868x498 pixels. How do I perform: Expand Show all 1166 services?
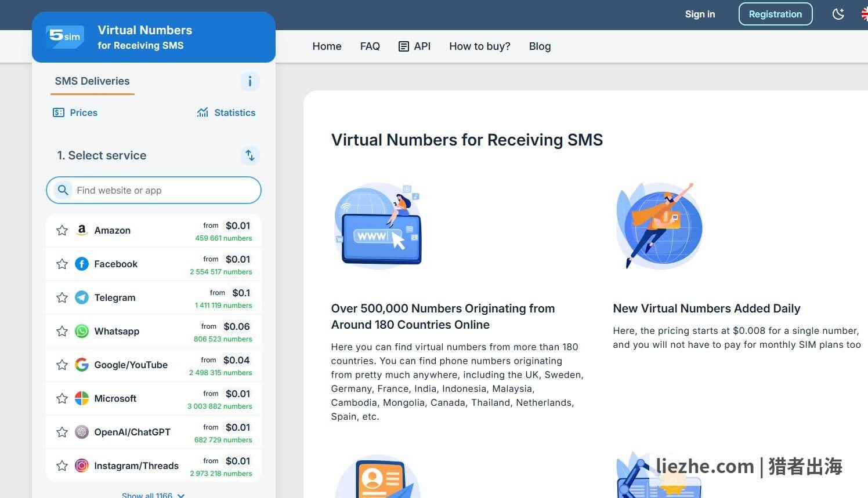click(x=153, y=495)
